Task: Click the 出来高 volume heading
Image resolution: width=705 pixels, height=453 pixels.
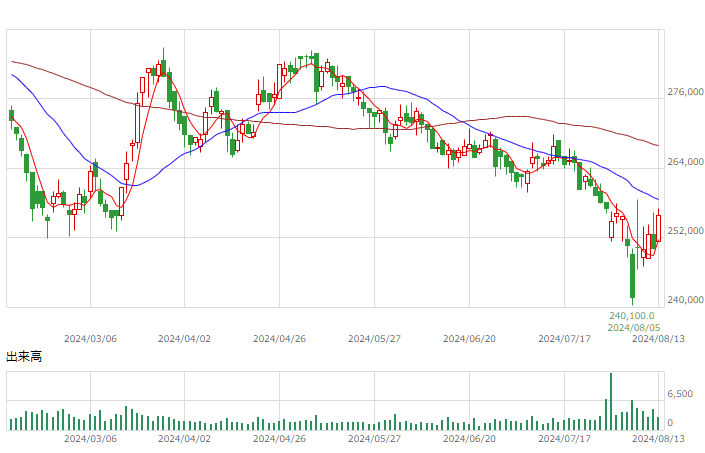Action: coord(24,357)
